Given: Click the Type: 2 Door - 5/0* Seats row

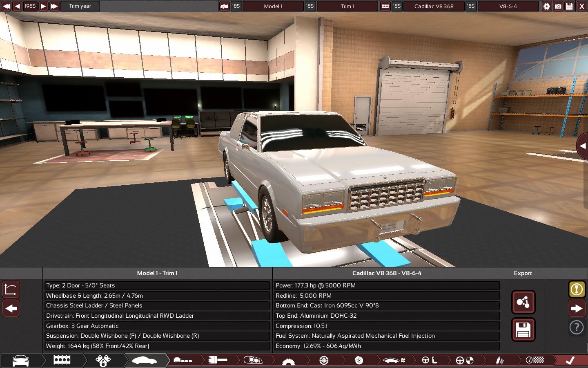Looking at the screenshot, I should [x=157, y=285].
